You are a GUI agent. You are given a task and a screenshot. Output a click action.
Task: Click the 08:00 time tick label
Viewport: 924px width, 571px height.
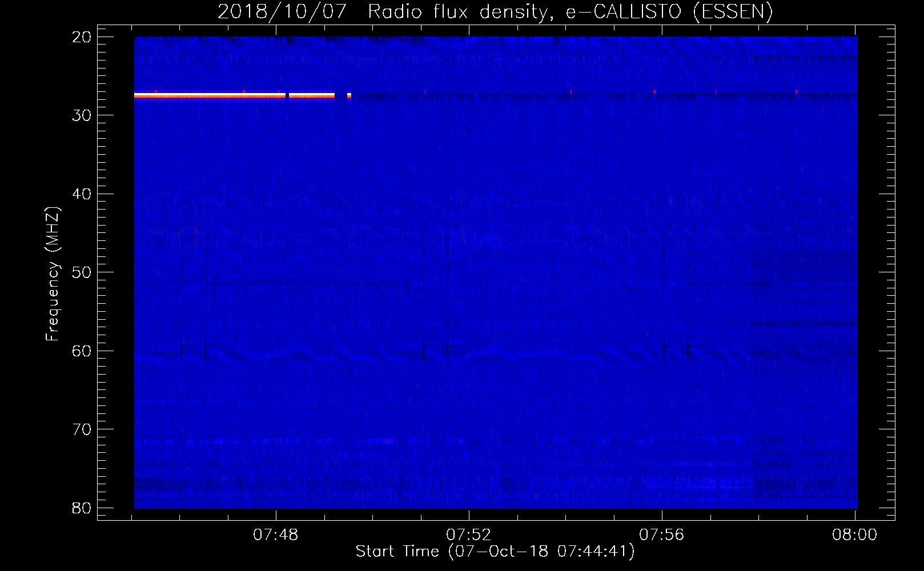pyautogui.click(x=854, y=534)
